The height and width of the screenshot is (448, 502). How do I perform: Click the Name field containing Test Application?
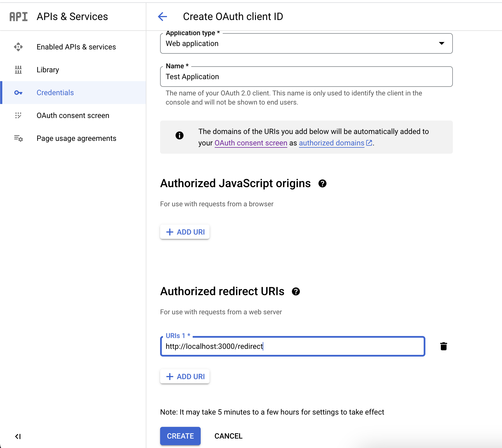click(x=306, y=77)
